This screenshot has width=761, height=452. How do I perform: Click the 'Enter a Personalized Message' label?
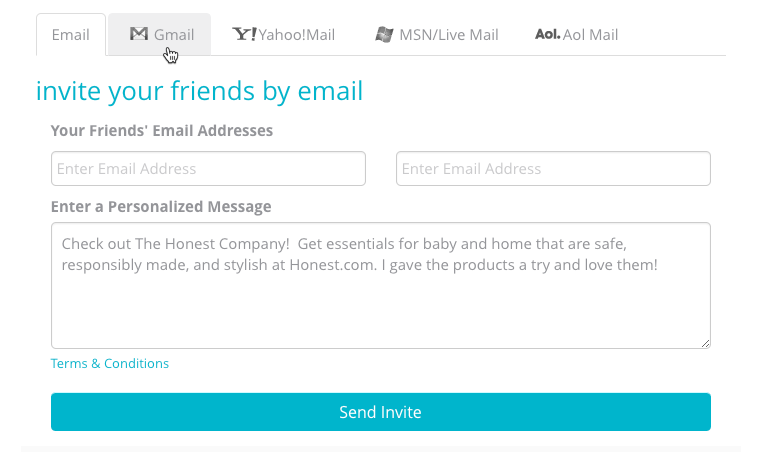pyautogui.click(x=161, y=206)
